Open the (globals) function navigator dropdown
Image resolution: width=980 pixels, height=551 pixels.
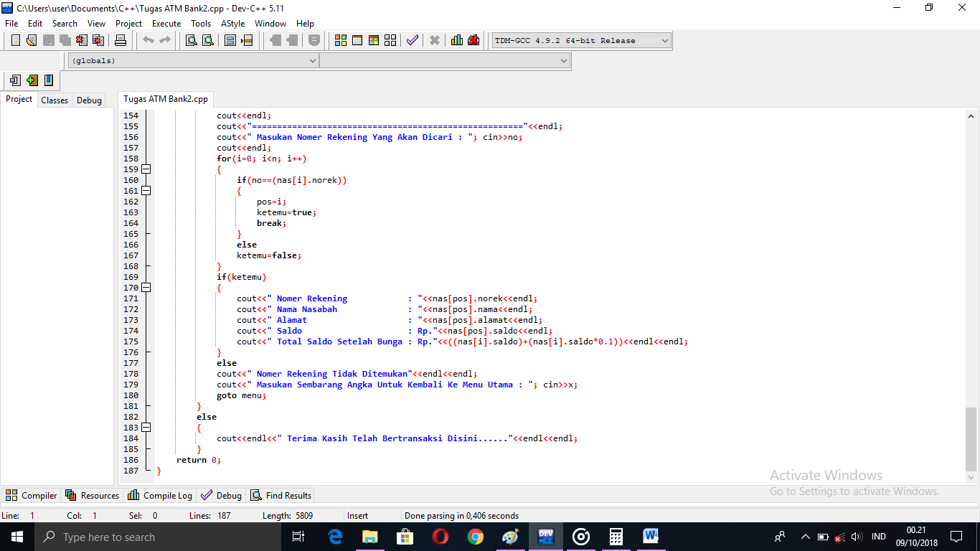tap(314, 60)
